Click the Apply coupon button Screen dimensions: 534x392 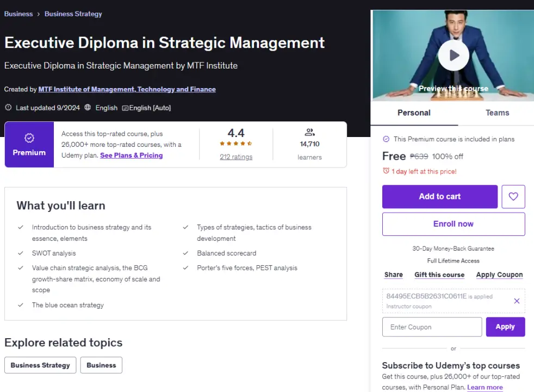coord(505,327)
